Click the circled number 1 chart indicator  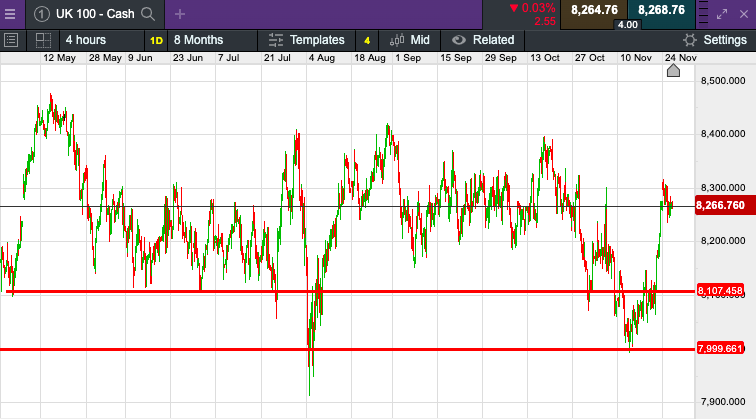tap(41, 14)
